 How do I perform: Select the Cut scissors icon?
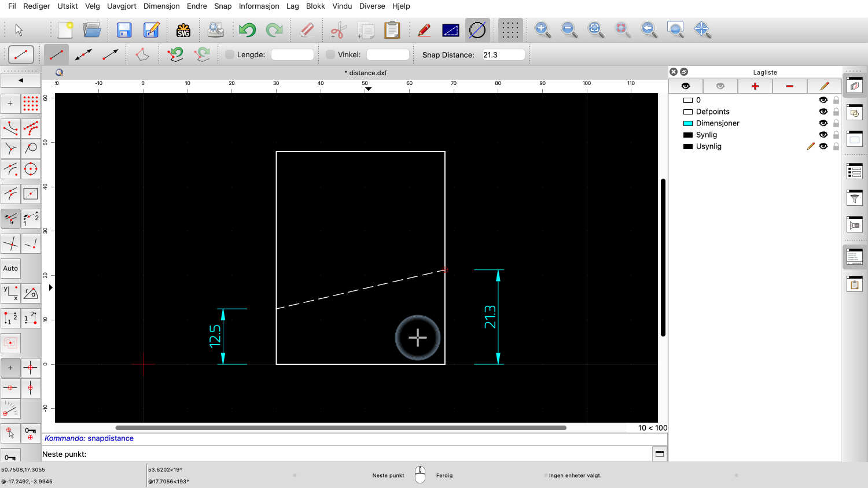tap(339, 30)
